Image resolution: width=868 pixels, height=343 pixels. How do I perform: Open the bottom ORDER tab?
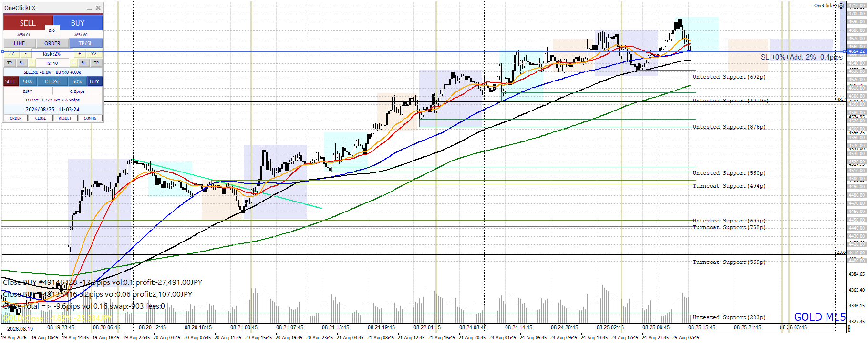tap(16, 118)
